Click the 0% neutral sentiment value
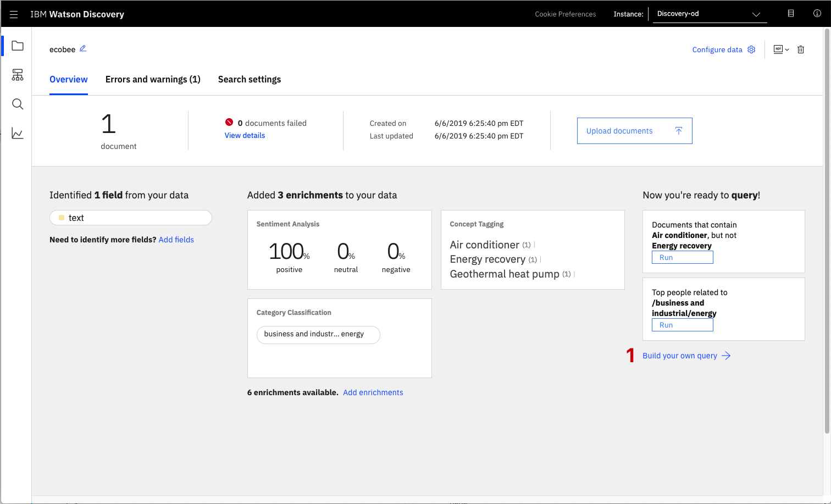The height and width of the screenshot is (504, 831). (x=346, y=252)
